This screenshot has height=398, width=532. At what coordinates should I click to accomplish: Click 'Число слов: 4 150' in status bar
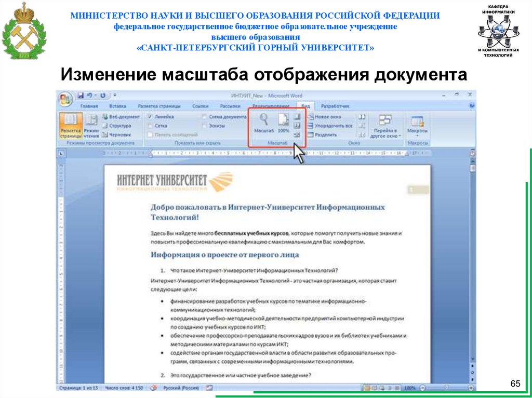pyautogui.click(x=124, y=388)
